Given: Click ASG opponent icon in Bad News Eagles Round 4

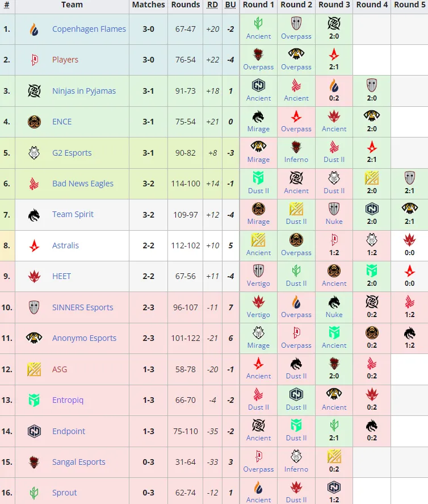Looking at the screenshot, I should click(372, 178).
